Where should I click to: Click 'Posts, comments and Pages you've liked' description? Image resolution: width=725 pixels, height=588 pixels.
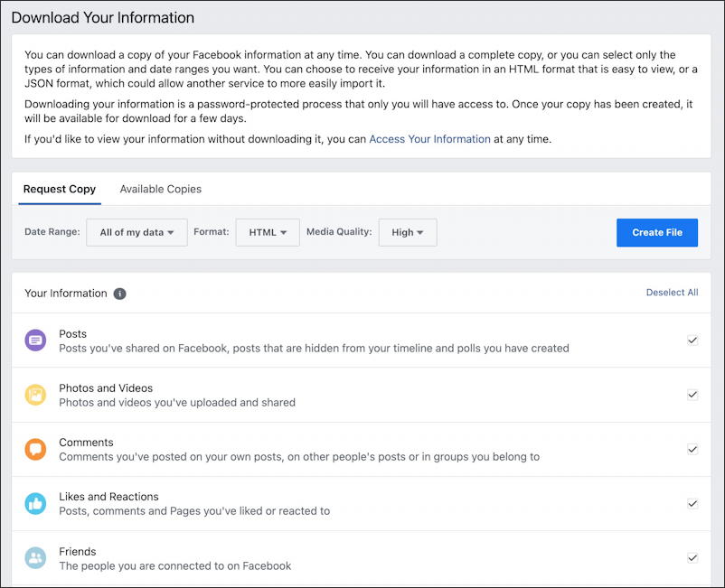tap(194, 511)
